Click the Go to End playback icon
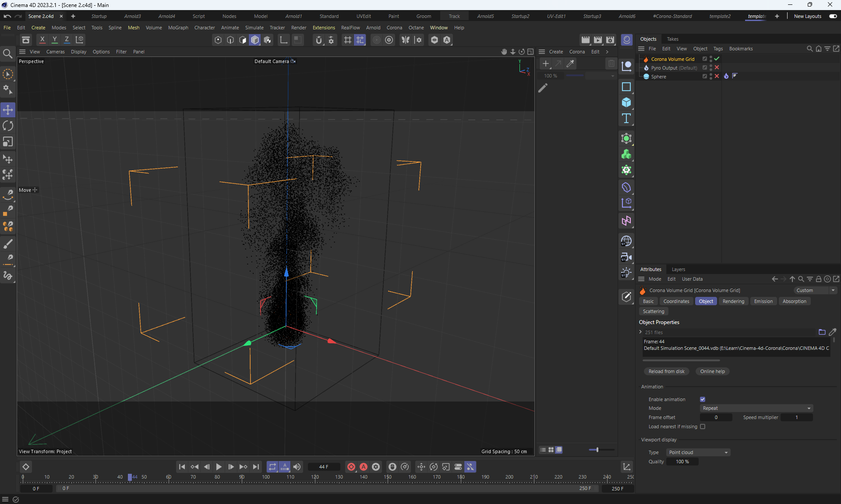 coord(256,467)
